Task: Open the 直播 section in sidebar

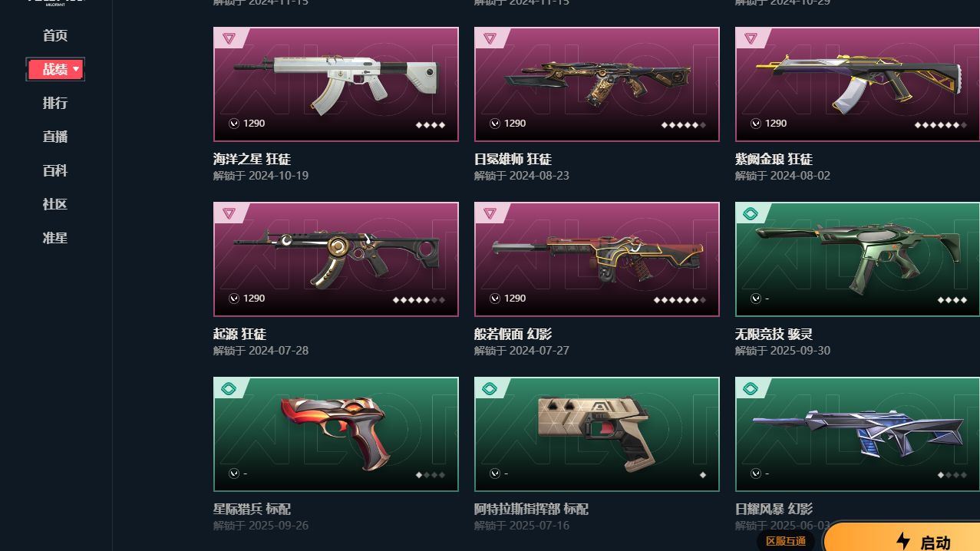Action: click(x=55, y=137)
